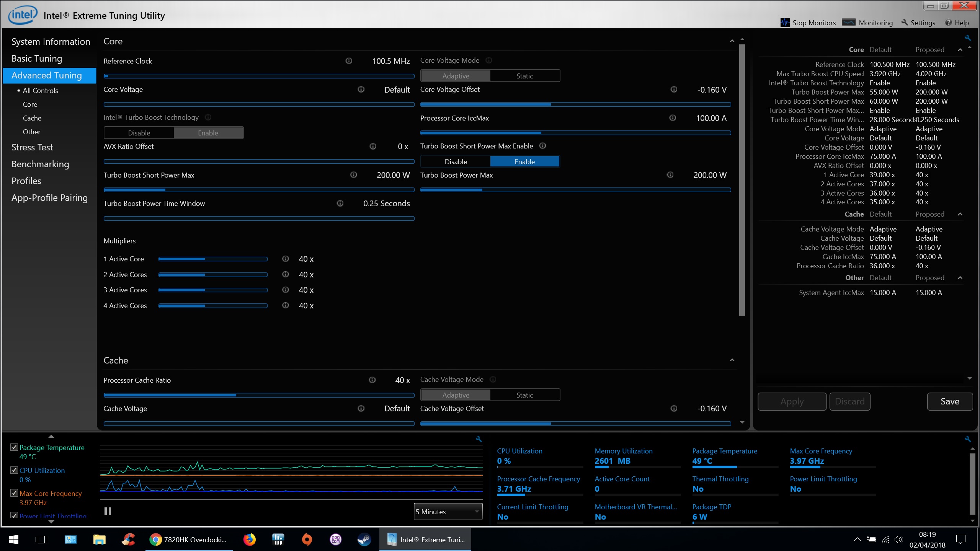Collapse Core group in proposed settings panel
The height and width of the screenshot is (551, 980).
960,50
